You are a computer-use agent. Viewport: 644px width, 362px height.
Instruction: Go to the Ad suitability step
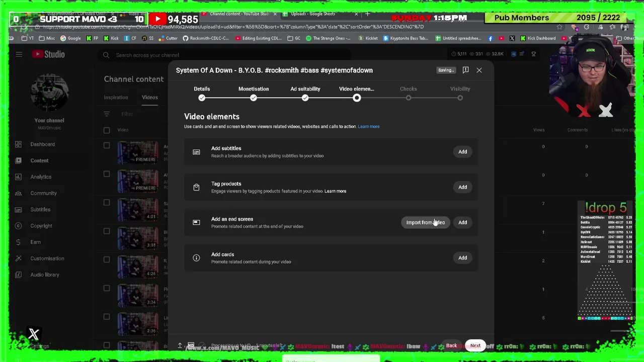tap(305, 93)
